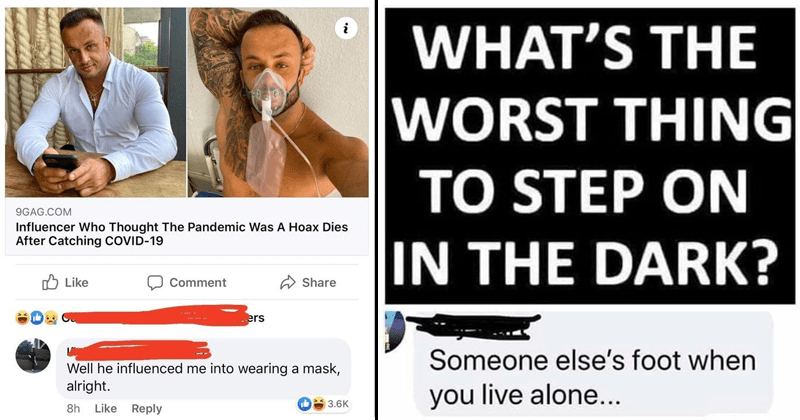Click the 8h timestamp on the comment

click(73, 408)
